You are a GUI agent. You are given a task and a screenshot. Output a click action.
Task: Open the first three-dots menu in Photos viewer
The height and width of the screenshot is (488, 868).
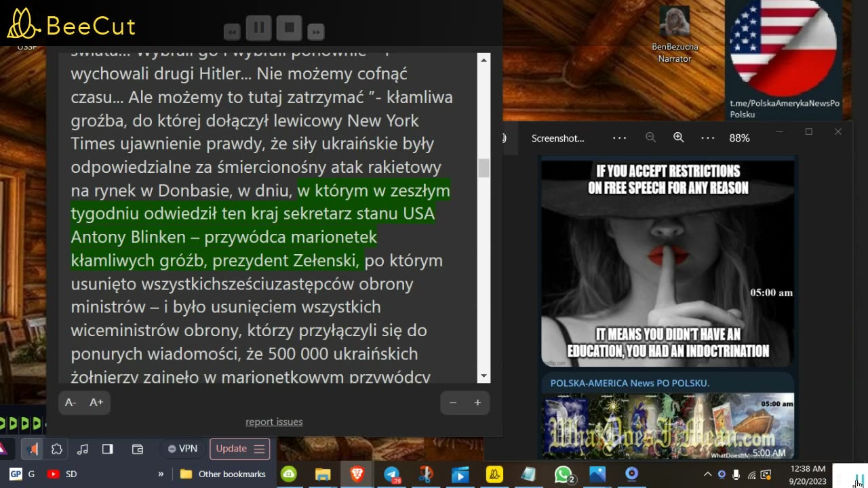point(619,138)
